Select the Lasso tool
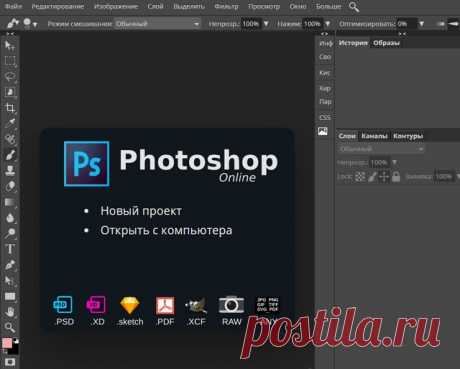Screen dimensions: 460x369 10,76
